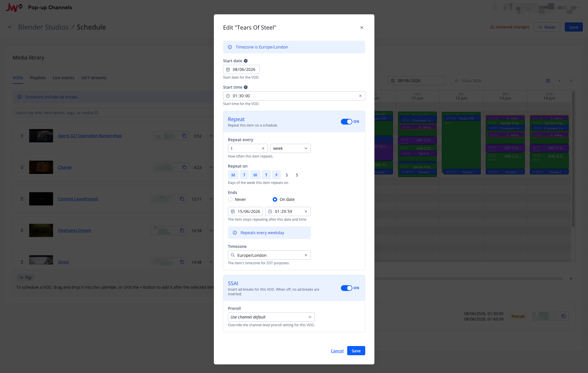The width and height of the screenshot is (588, 373).
Task: Click the Friday 01:30 Tears Of schedule block
Action: (462, 118)
